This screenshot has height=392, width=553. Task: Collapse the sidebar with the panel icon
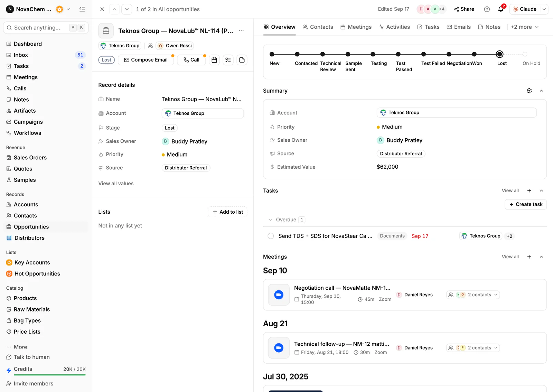tap(82, 9)
